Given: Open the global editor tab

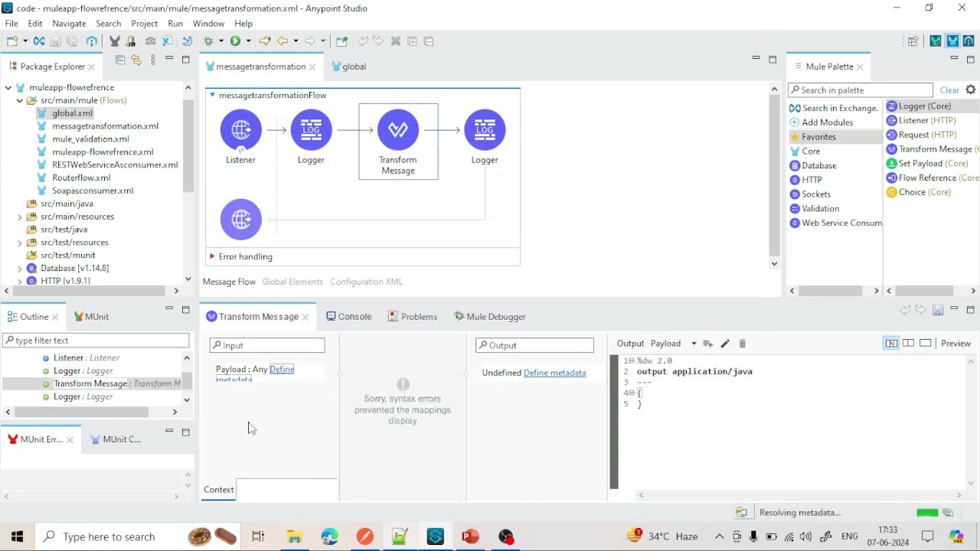Looking at the screenshot, I should 348,67.
